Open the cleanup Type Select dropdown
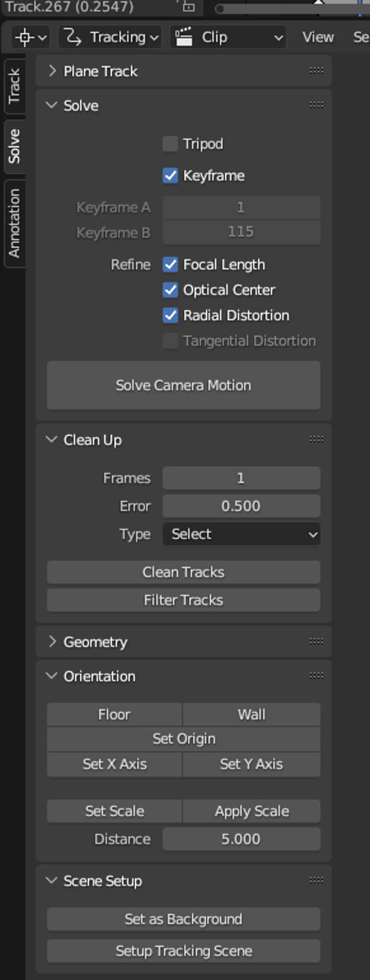This screenshot has width=370, height=980. [x=241, y=534]
